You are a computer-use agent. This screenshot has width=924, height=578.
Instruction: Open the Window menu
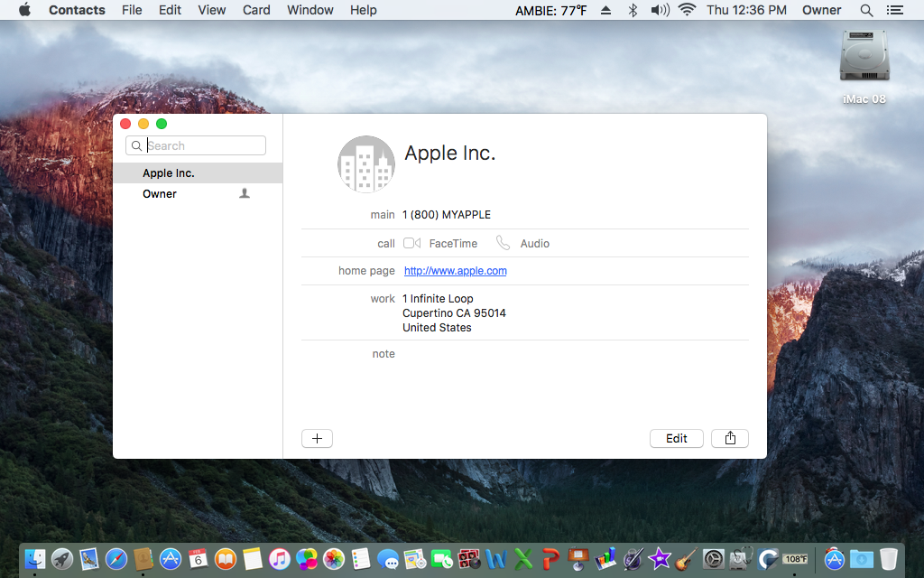[x=310, y=10]
